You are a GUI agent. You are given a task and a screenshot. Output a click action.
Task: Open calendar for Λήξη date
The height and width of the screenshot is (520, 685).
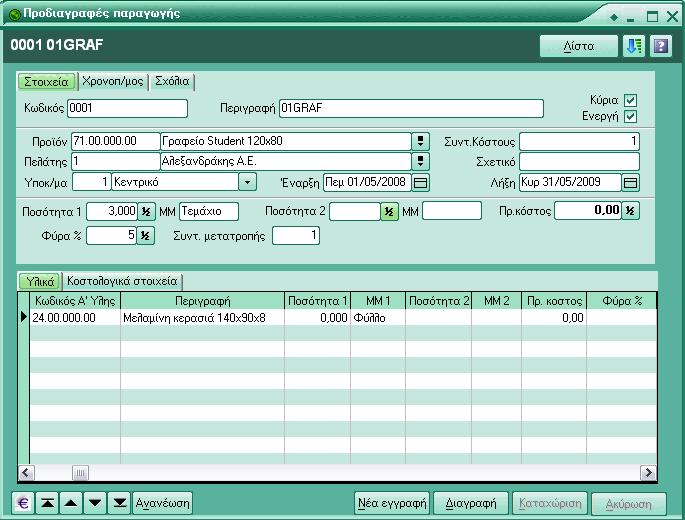(x=630, y=182)
